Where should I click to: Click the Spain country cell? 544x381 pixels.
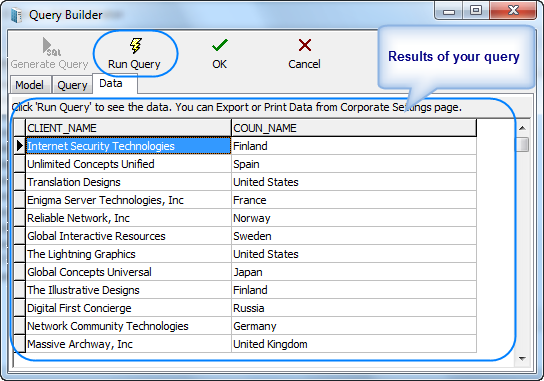coord(354,164)
